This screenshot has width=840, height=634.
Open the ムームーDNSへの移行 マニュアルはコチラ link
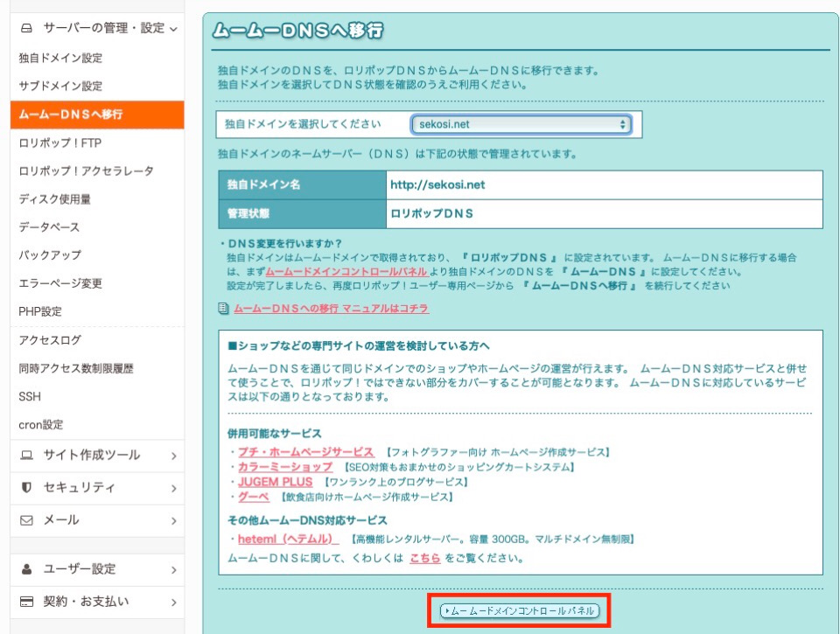coord(331,309)
